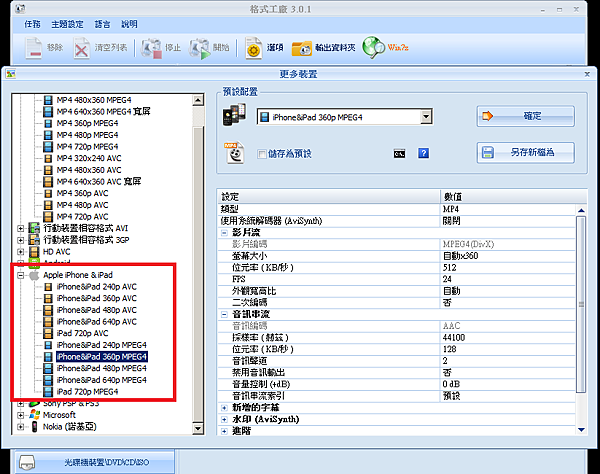Click the FormatFactory title bar app icon
This screenshot has width=600, height=474.
point(20,8)
